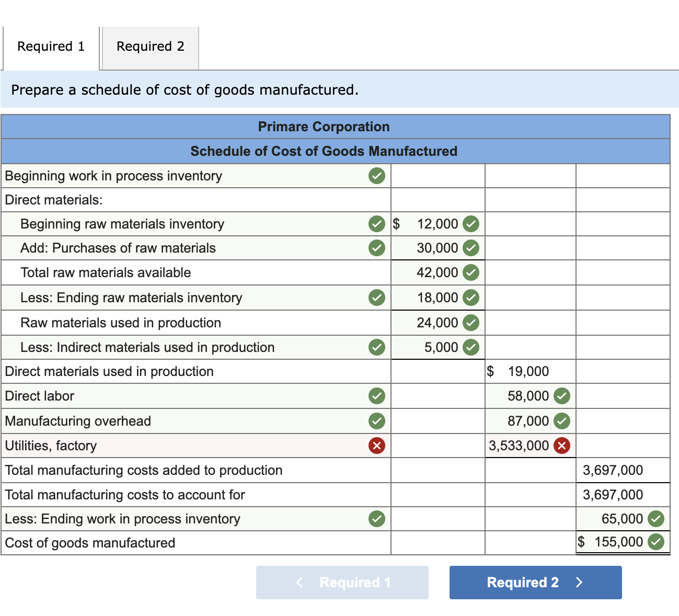679x616 pixels.
Task: Click the checkmark next to the 30,000 purchases amount
Action: [470, 248]
